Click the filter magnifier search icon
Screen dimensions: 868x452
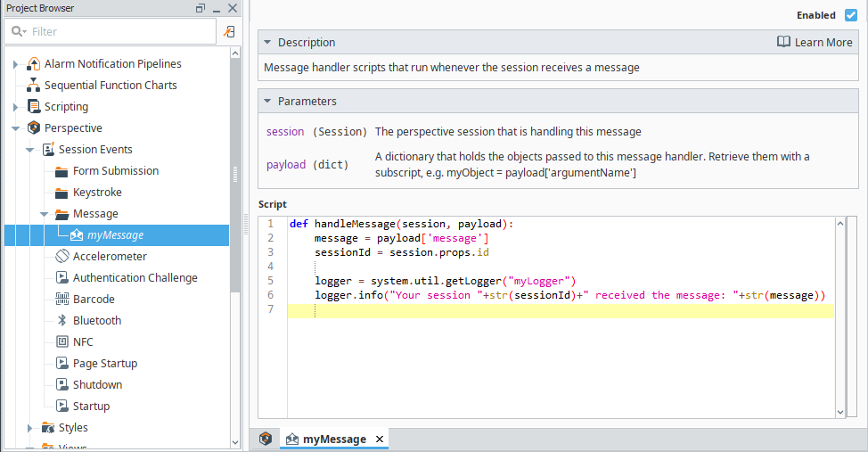click(18, 31)
